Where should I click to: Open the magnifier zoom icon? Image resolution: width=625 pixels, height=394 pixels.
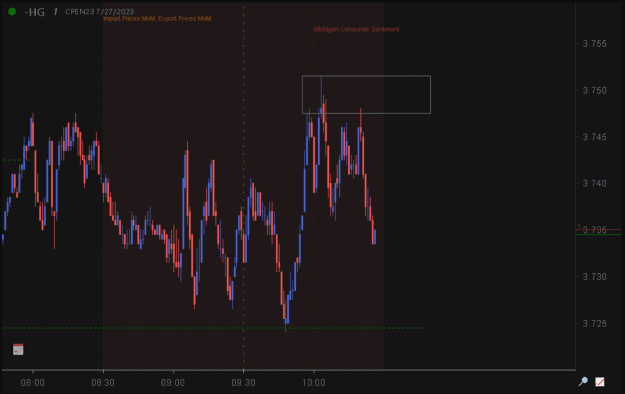pyautogui.click(x=583, y=382)
